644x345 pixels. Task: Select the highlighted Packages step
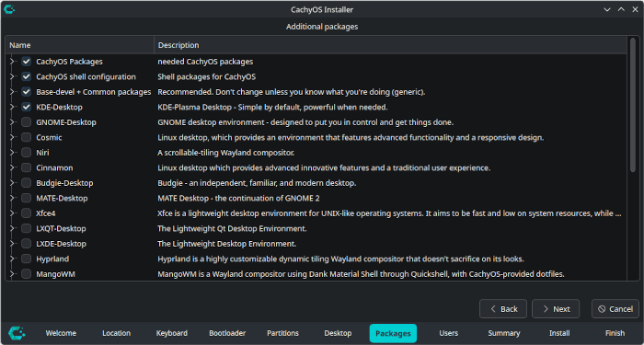393,333
